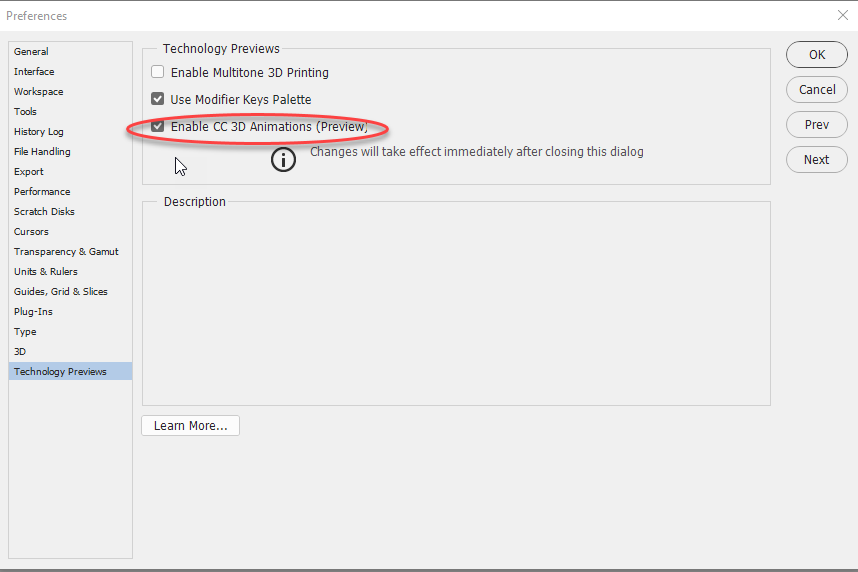
Task: Open the Learn More link button
Action: pos(190,426)
